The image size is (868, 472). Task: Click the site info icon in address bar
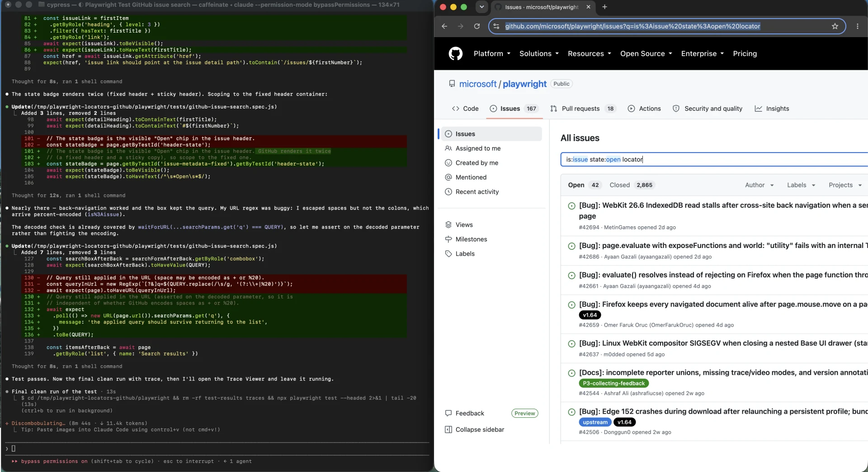click(x=496, y=26)
